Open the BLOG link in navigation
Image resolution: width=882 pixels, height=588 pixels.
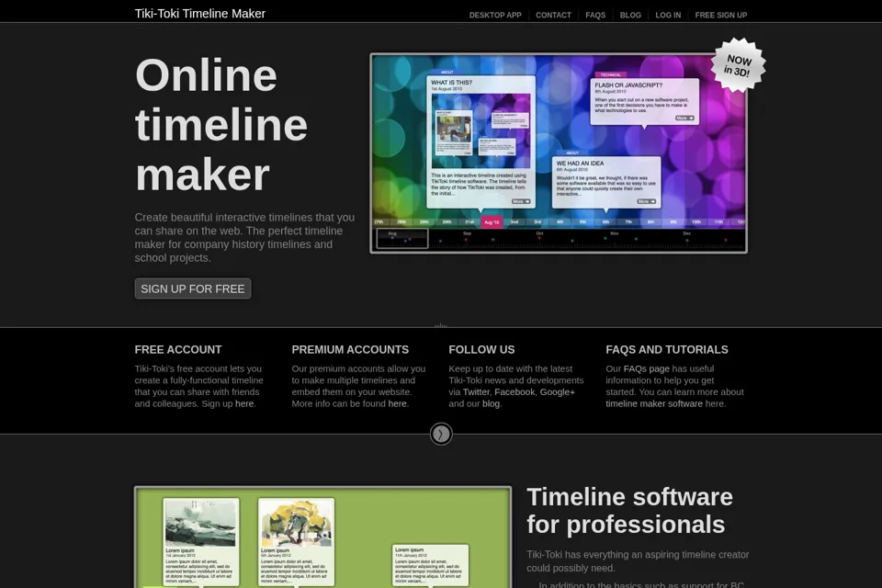(630, 16)
